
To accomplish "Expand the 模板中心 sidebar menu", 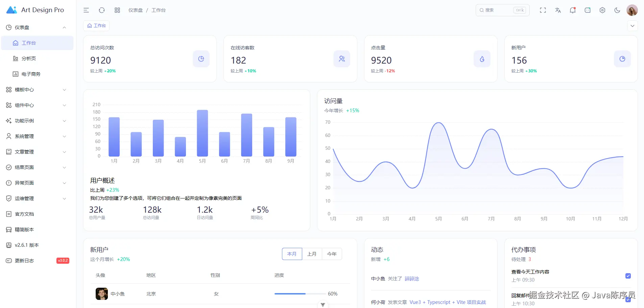I will 37,90.
